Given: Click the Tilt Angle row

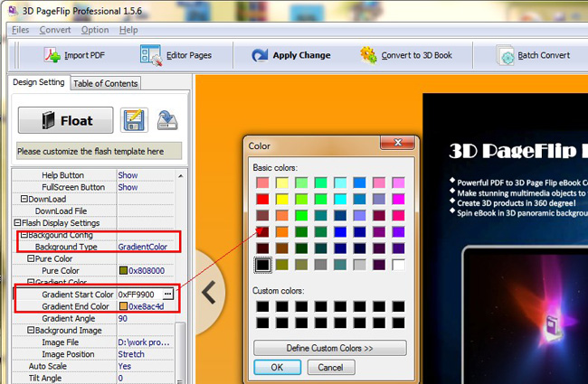Looking at the screenshot, I should tap(93, 378).
